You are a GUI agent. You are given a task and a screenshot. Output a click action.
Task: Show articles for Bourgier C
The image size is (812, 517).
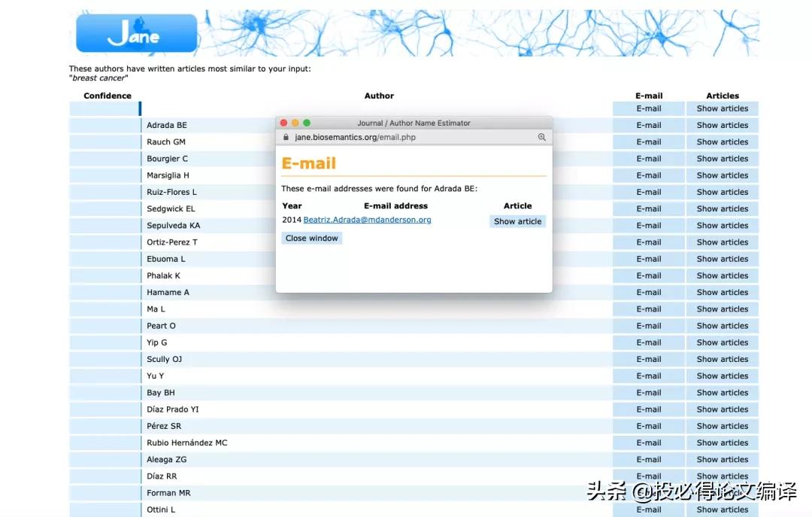coord(723,159)
